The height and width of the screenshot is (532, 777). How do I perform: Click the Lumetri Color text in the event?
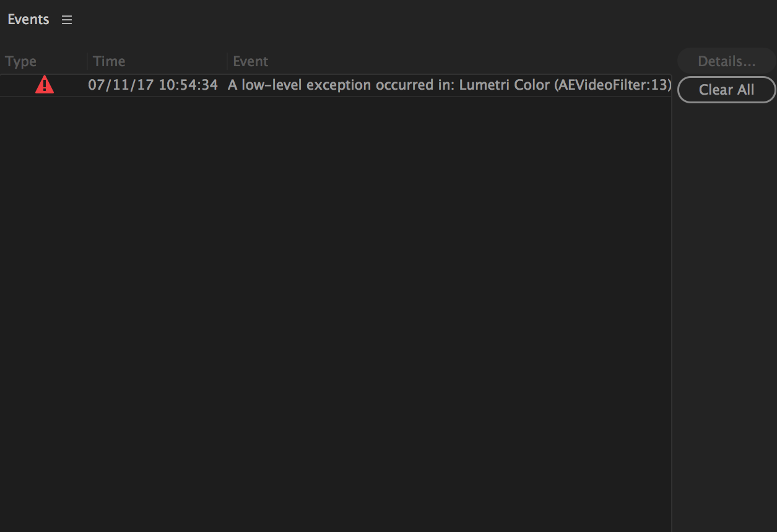tap(505, 85)
